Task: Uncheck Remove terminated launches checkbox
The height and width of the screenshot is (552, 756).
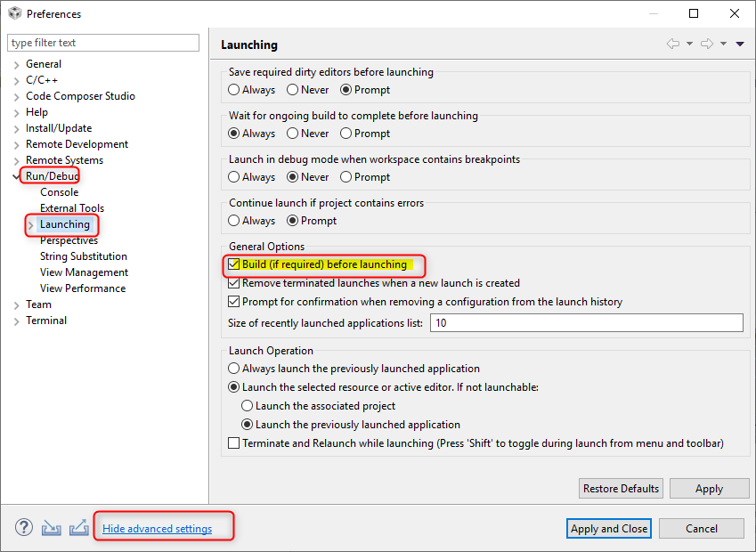Action: pos(234,283)
